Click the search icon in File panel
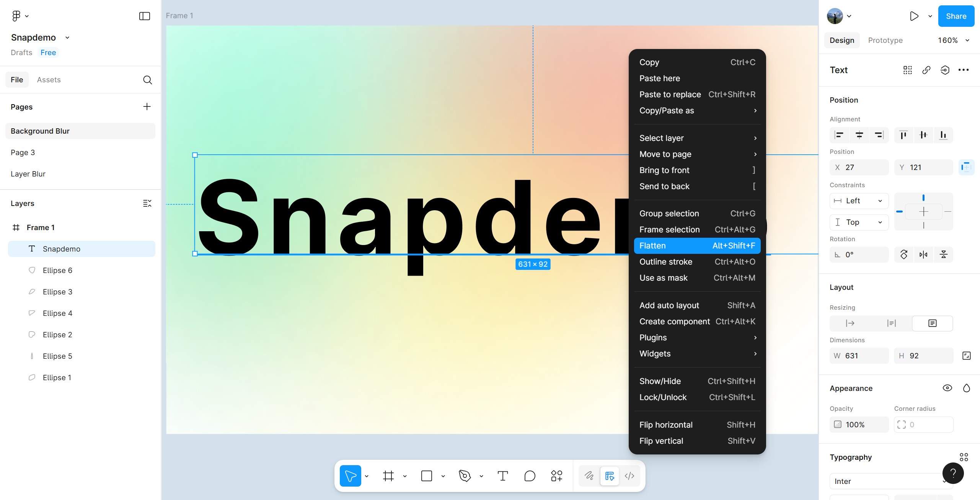980x500 pixels. [147, 80]
